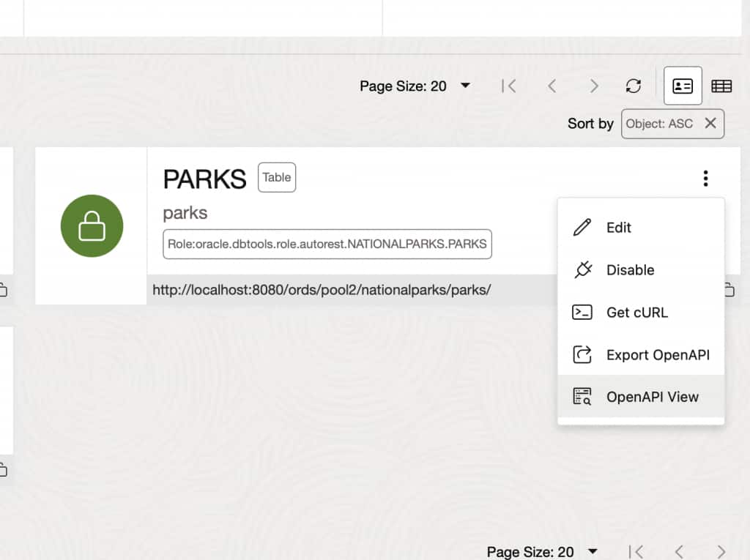Screen dimensions: 750x560
Task: Go to the previous results page
Action: 552,86
